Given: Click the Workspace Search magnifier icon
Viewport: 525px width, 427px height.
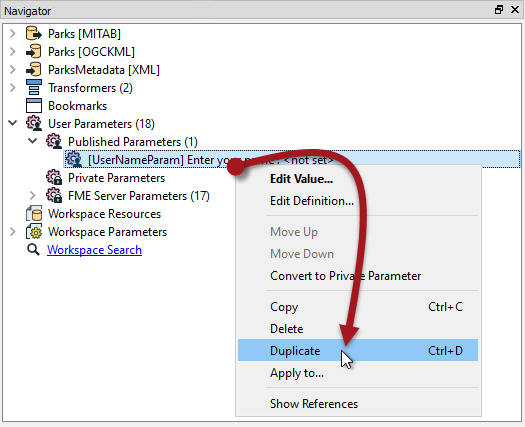Looking at the screenshot, I should (33, 250).
